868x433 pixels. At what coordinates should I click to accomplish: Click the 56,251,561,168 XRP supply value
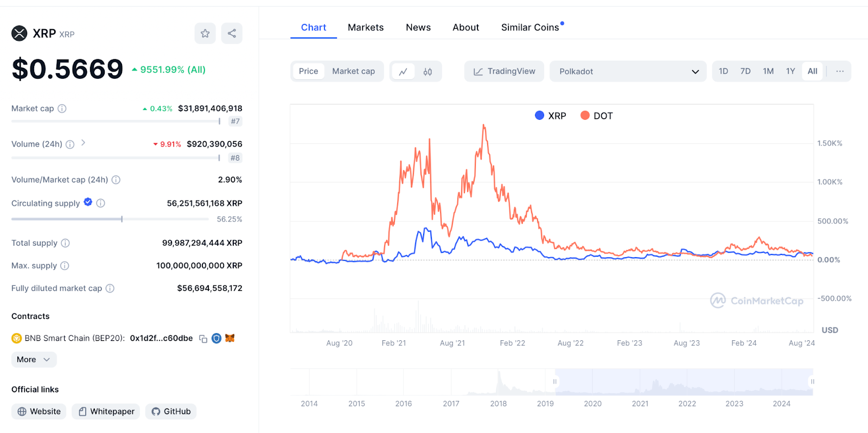point(205,203)
